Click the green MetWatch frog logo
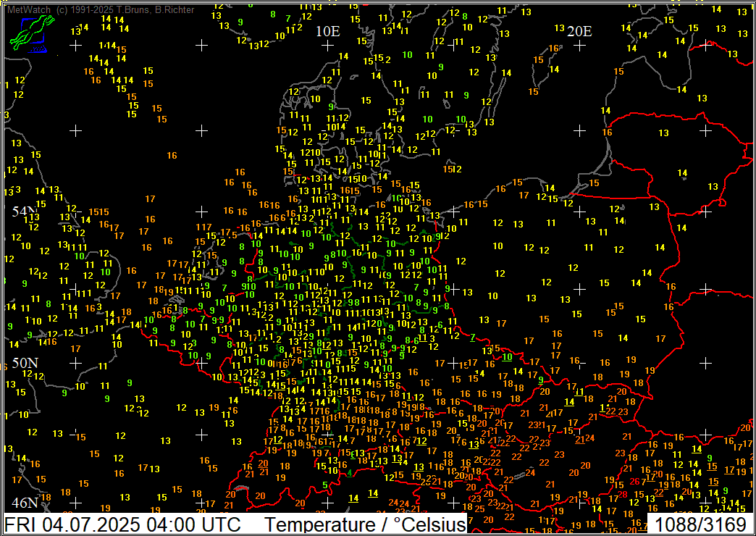This screenshot has width=756, height=536. click(x=33, y=34)
